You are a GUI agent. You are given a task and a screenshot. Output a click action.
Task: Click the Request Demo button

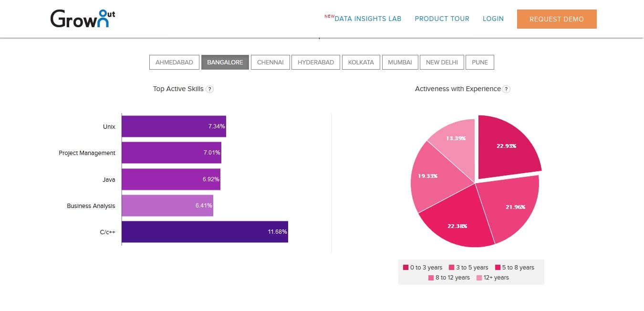tap(556, 19)
